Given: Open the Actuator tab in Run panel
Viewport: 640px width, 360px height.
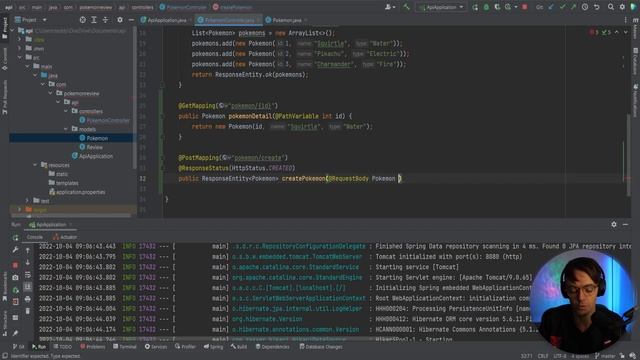Looking at the screenshot, I should pos(65,237).
